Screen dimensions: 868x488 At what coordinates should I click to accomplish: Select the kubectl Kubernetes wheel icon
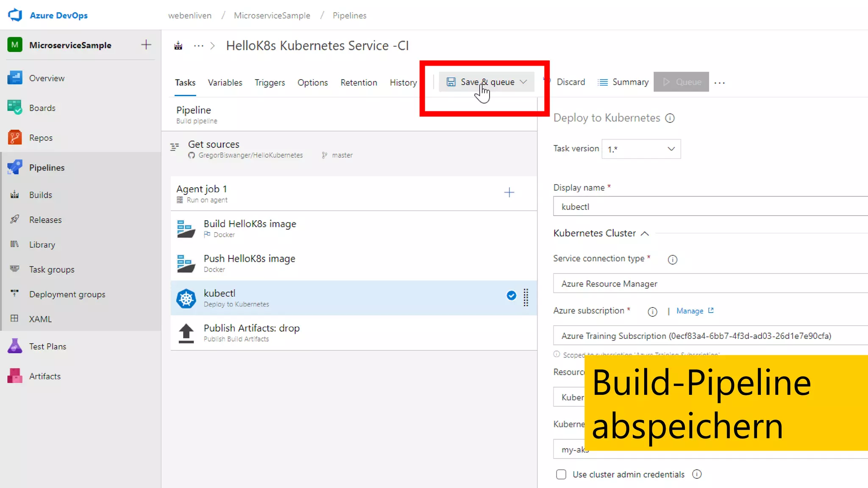click(x=186, y=298)
